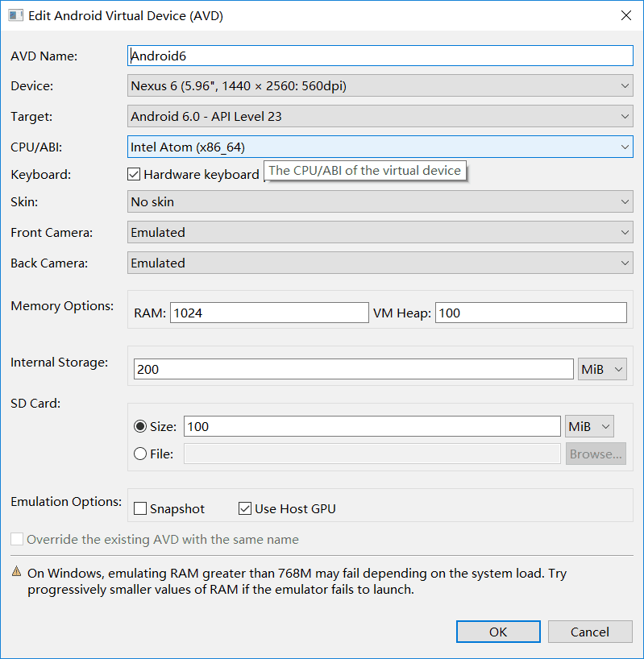Close the Edit AVD dialog
This screenshot has height=659, width=644.
[626, 15]
